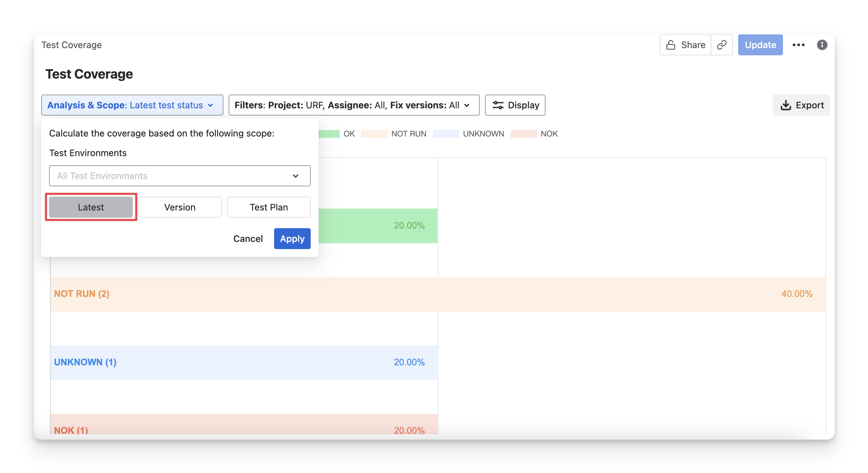The width and height of the screenshot is (868, 473).
Task: Open the three-dot more options menu
Action: pos(798,45)
